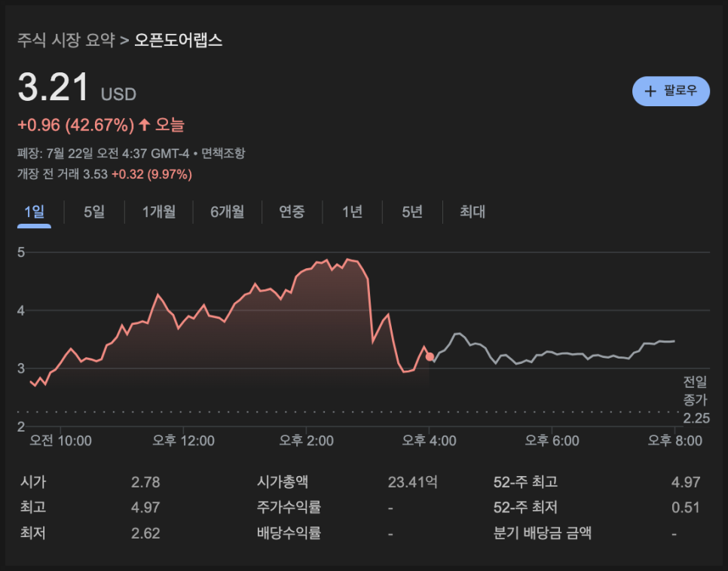Click the 오후 6:00 axis label

pos(552,441)
